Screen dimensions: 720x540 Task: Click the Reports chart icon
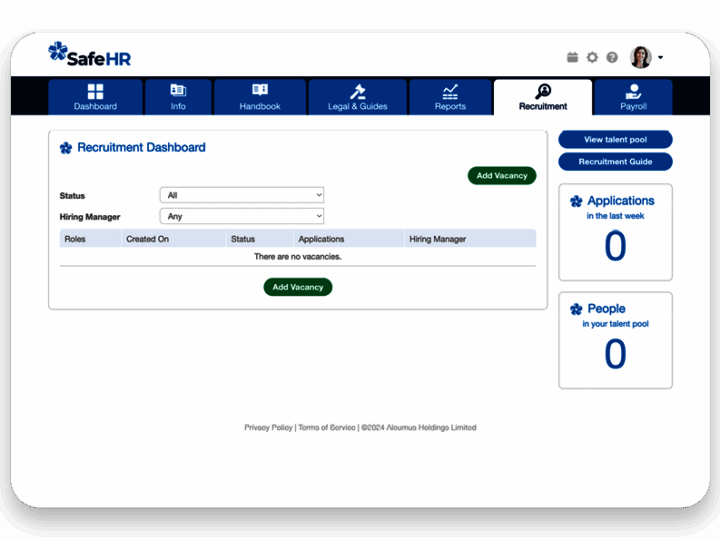(450, 91)
